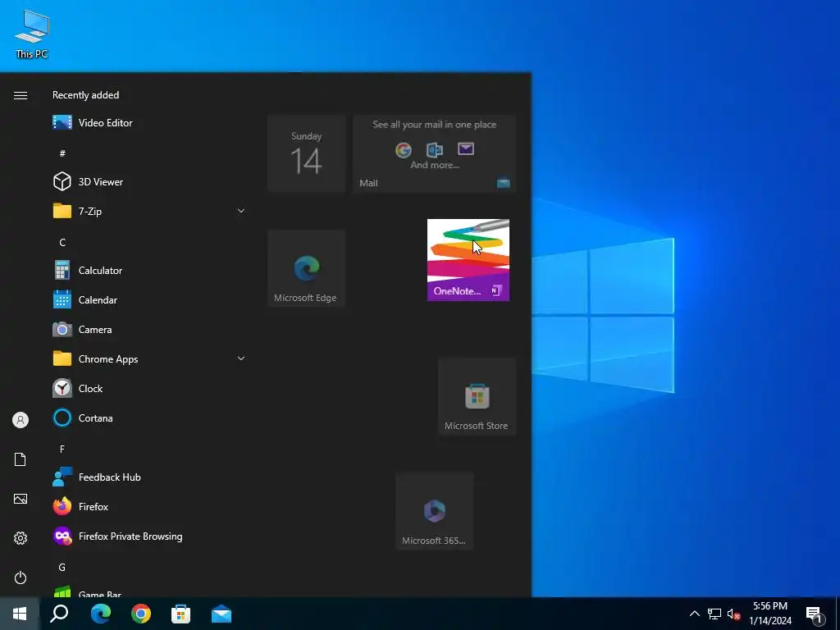Screen dimensions: 840x630
Task: Open the taskbar clock showing 5:56 PM
Action: click(x=770, y=614)
